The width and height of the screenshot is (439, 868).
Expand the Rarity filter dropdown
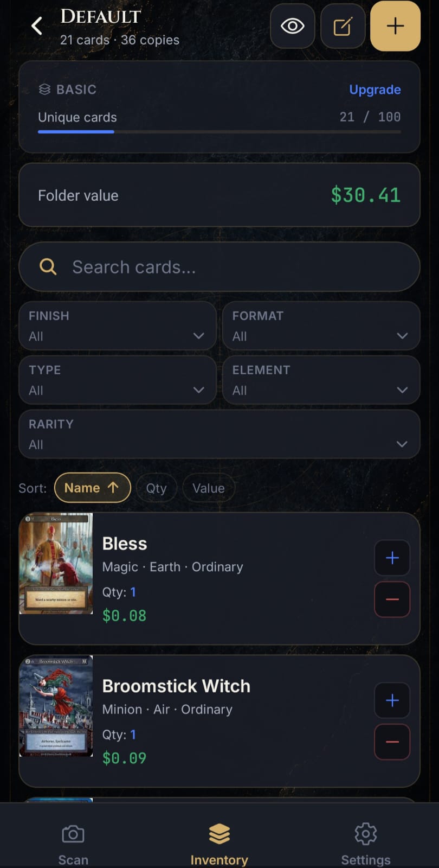pos(219,435)
